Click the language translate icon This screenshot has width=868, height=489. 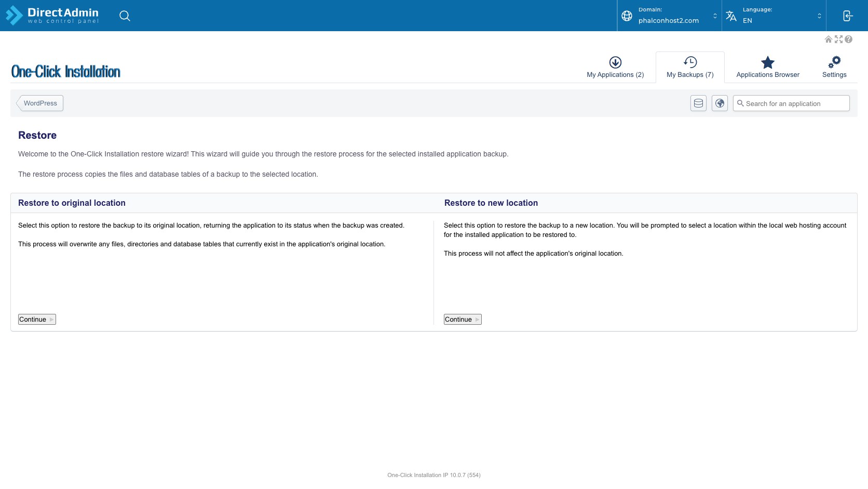coord(731,16)
